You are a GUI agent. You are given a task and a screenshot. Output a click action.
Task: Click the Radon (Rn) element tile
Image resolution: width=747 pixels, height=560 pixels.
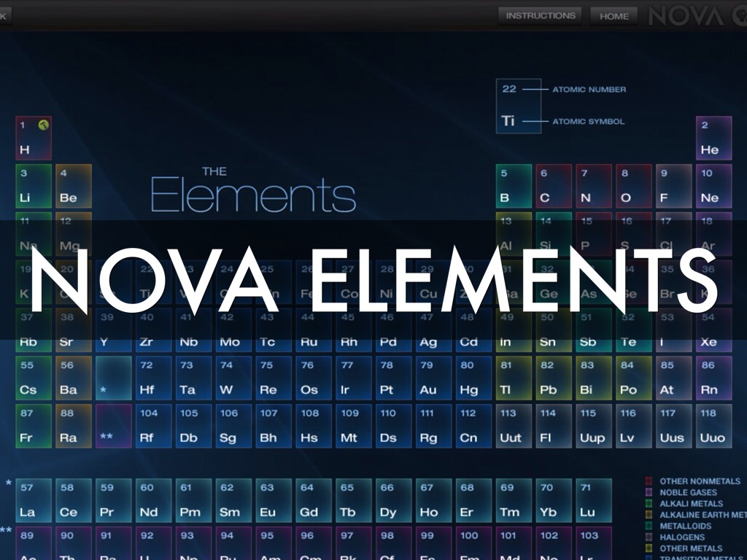(713, 378)
